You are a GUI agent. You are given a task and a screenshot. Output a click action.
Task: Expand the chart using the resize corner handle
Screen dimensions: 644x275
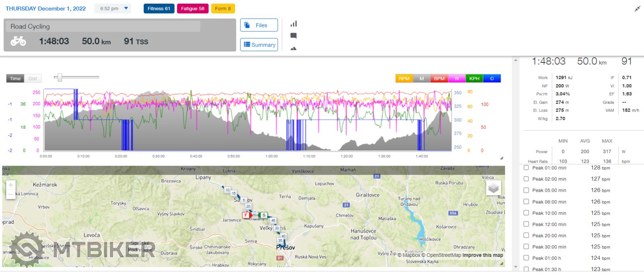[x=502, y=158]
